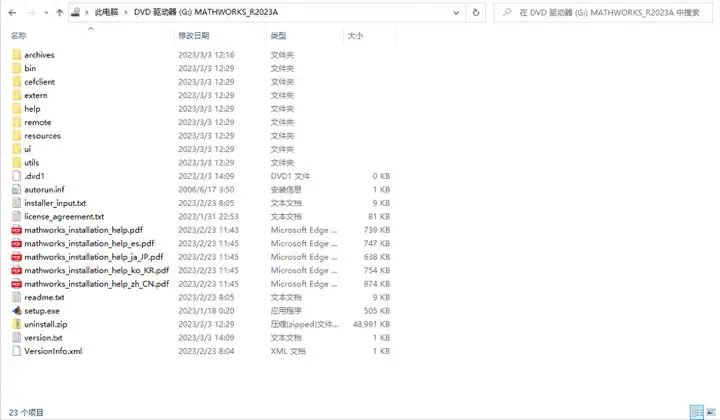
Task: Select the extern folder icon
Action: [x=17, y=95]
